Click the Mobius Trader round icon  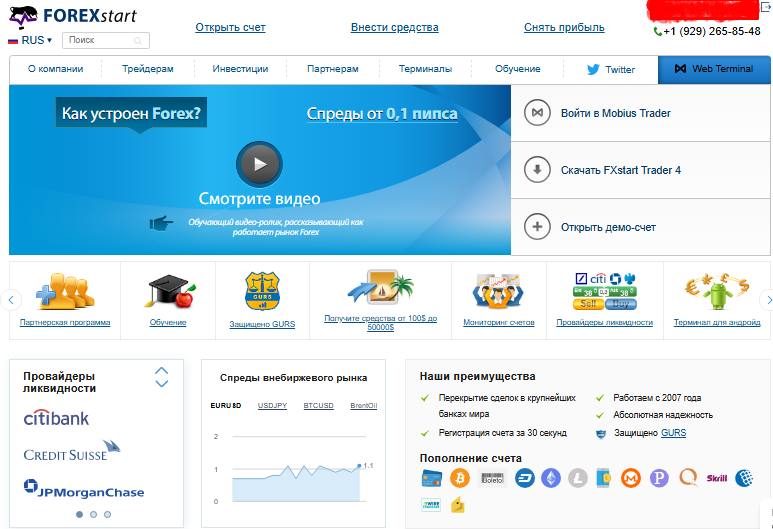(x=537, y=113)
